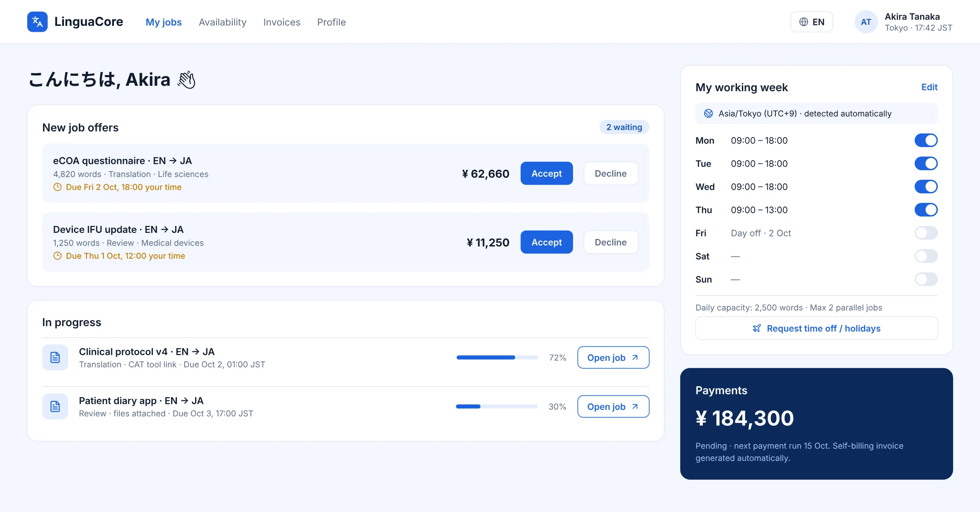
Task: Go to the Invoices tab
Action: (282, 22)
